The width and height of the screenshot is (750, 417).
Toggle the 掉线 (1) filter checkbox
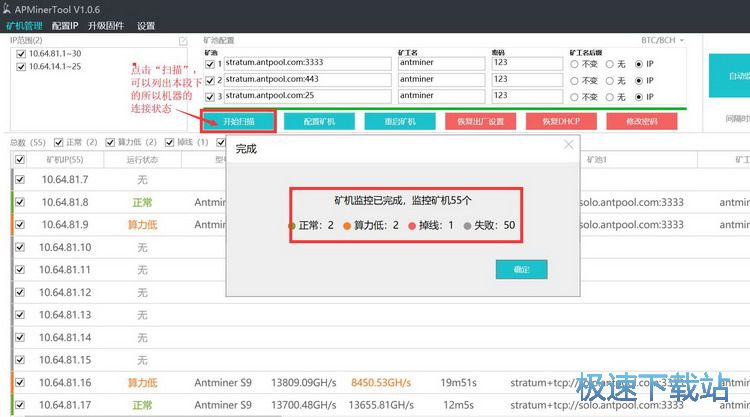pos(169,142)
